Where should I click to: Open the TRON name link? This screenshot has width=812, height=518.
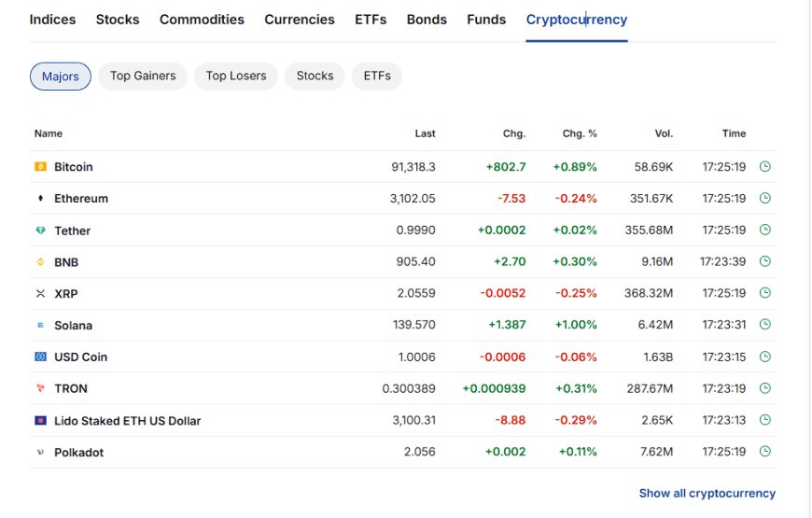[x=71, y=388]
